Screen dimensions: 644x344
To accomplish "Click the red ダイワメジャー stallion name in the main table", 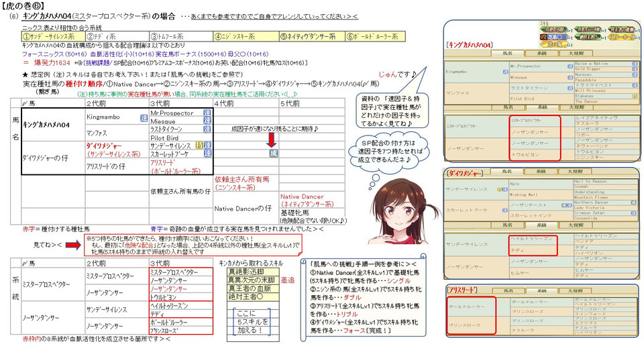I will click(104, 146).
